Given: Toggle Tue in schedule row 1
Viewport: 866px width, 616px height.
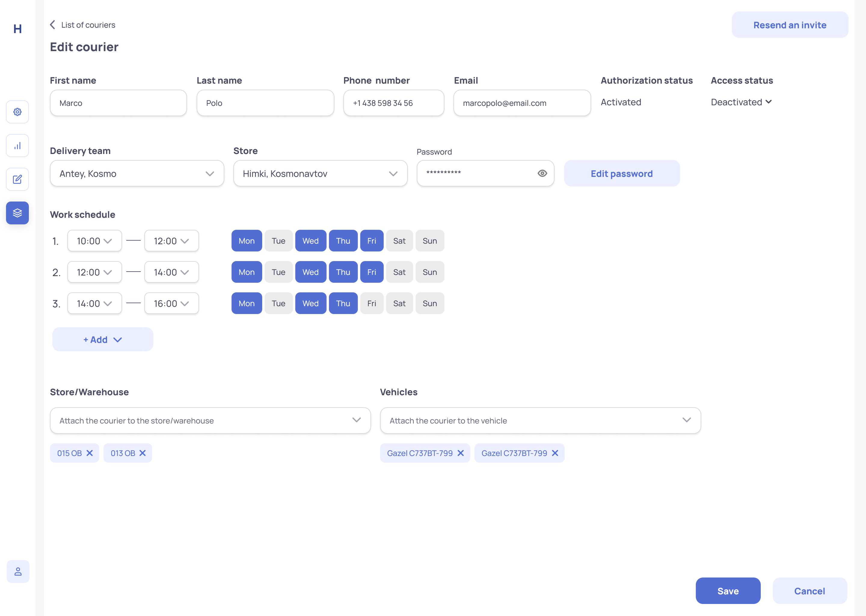Looking at the screenshot, I should tap(279, 241).
